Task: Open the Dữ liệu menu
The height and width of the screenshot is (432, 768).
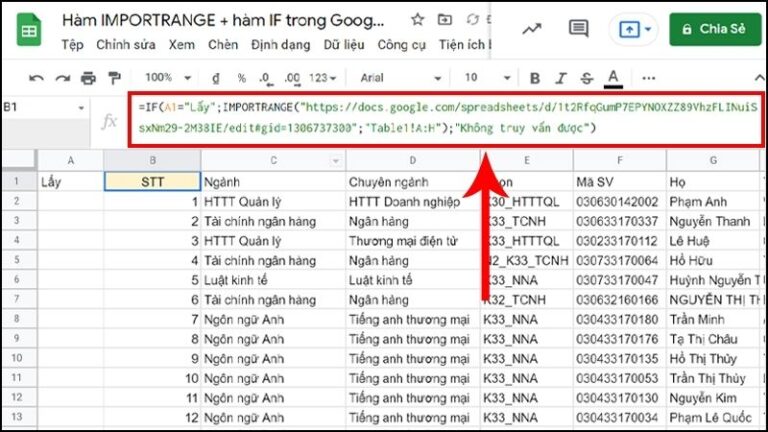Action: [x=344, y=45]
